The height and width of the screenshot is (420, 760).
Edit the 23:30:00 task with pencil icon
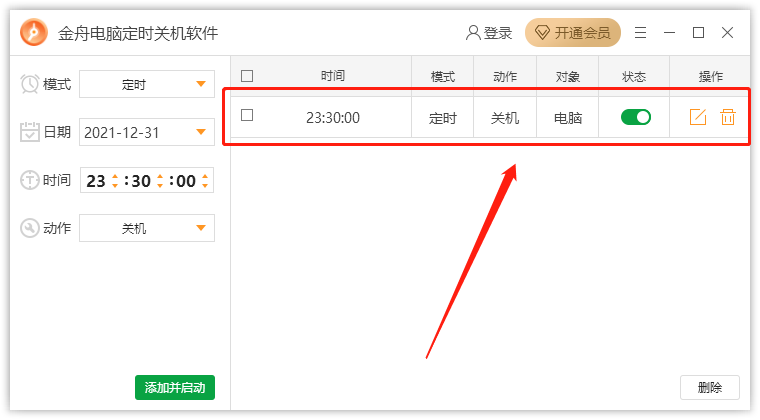[x=698, y=117]
